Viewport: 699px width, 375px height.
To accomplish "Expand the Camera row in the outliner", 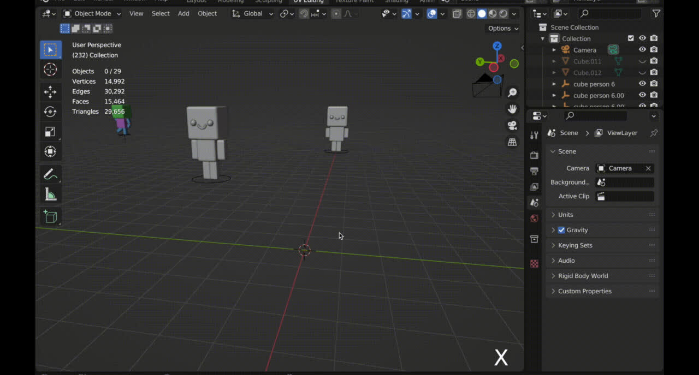I will 554,50.
